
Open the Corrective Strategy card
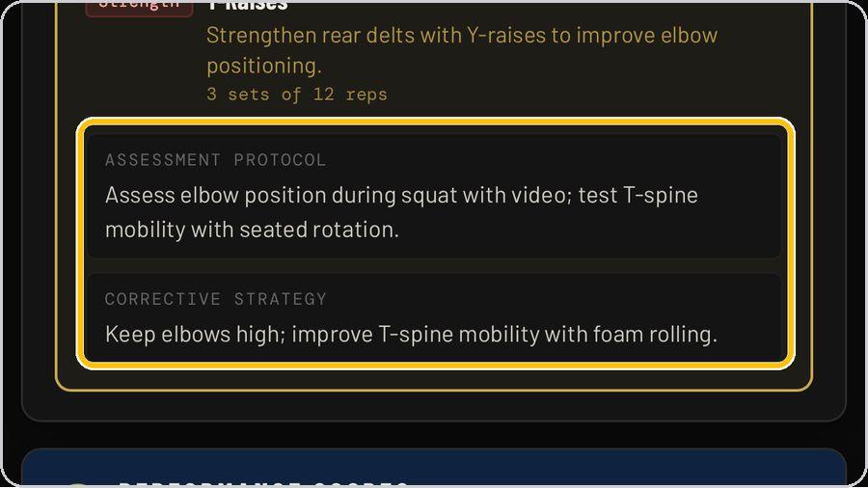[434, 317]
